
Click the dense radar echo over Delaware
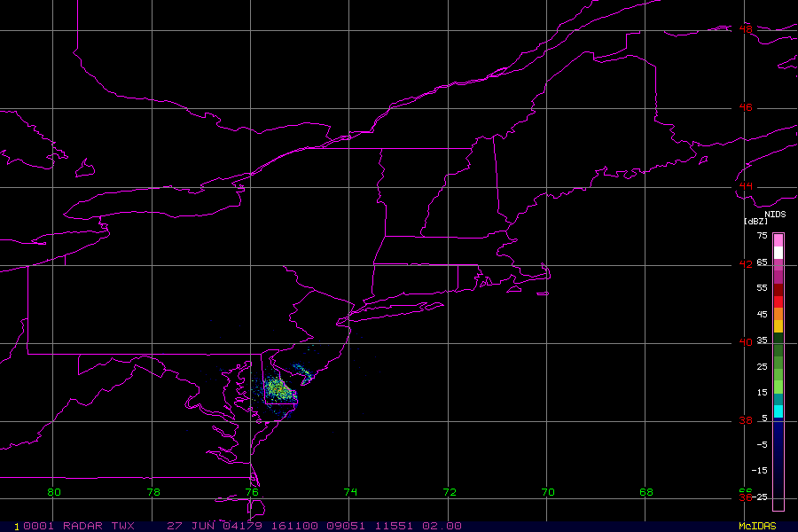(278, 389)
